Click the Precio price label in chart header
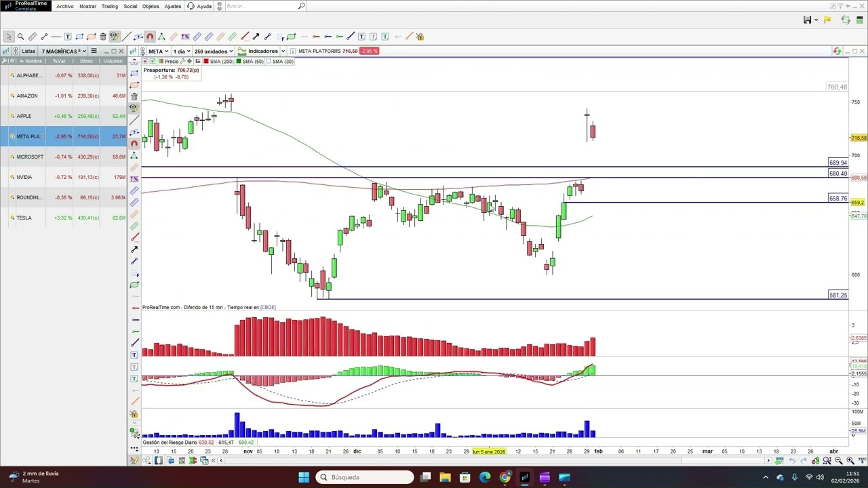868x488 pixels. click(x=172, y=62)
